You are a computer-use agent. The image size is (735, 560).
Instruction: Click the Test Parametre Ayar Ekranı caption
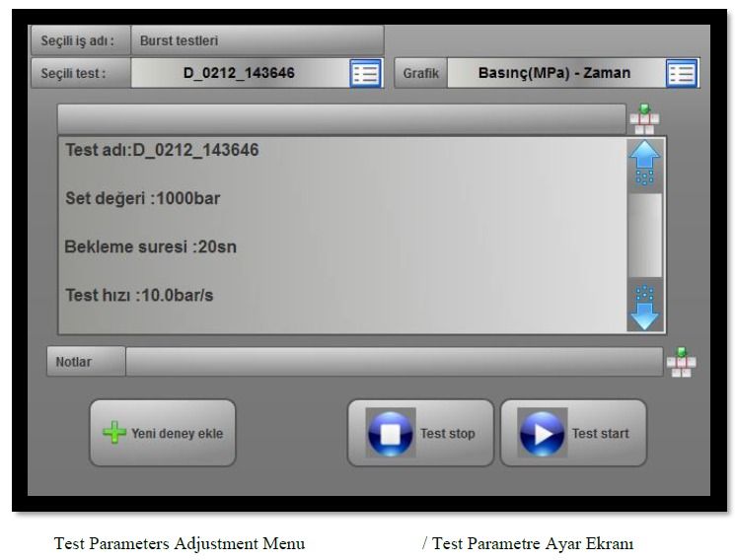[x=533, y=543]
